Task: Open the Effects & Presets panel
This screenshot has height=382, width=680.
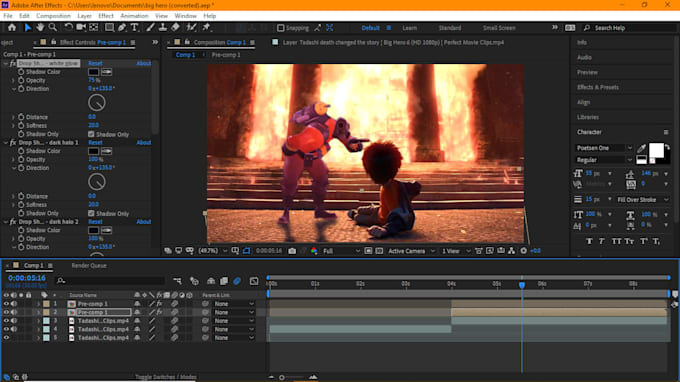Action: [x=598, y=87]
